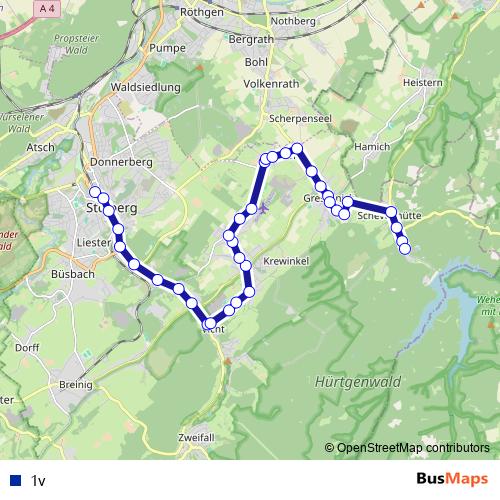The image size is (500, 500).
Task: Select the route stop beside Liester label
Action: [120, 247]
